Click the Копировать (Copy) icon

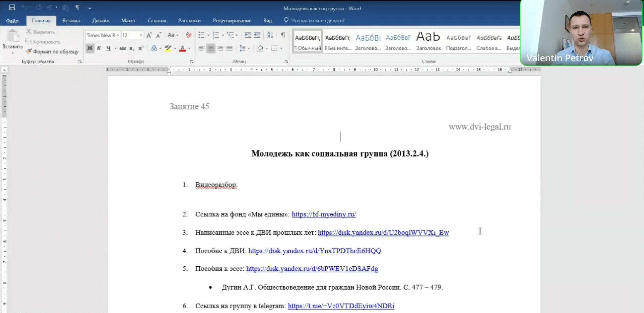[x=29, y=42]
